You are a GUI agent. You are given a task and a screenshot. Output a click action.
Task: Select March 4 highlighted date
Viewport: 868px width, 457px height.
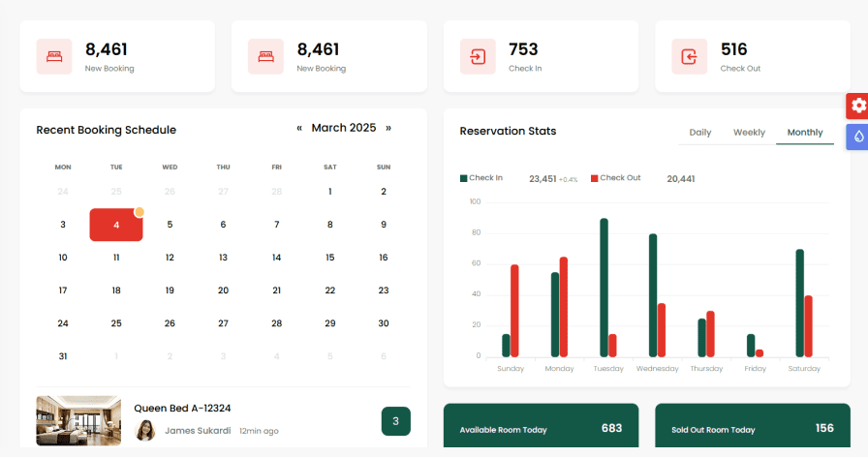point(116,225)
